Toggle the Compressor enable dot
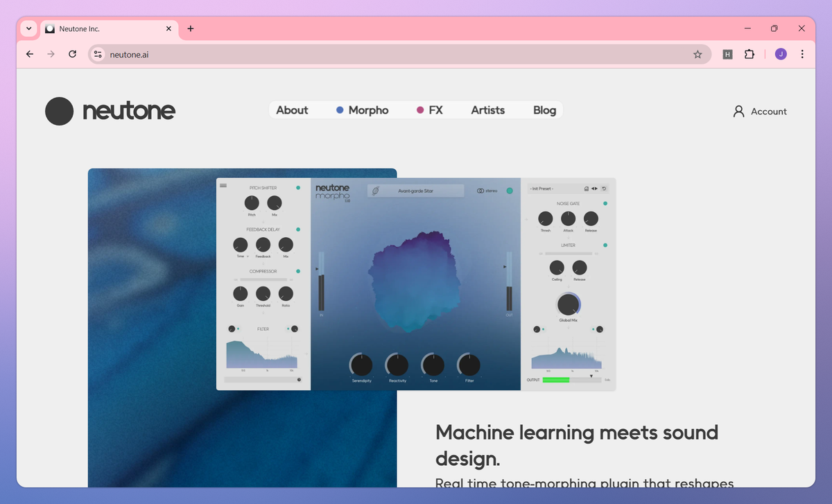Viewport: 832px width, 504px height. [298, 271]
